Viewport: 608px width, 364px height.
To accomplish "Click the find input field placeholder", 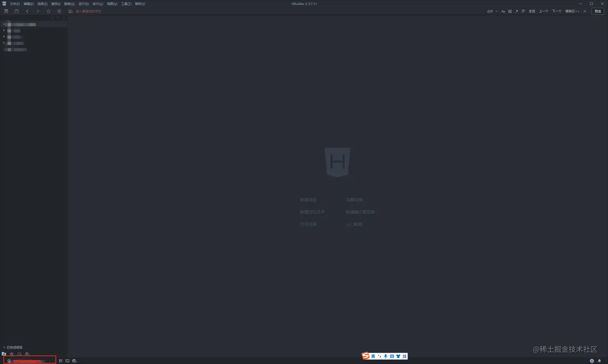I will point(88,11).
